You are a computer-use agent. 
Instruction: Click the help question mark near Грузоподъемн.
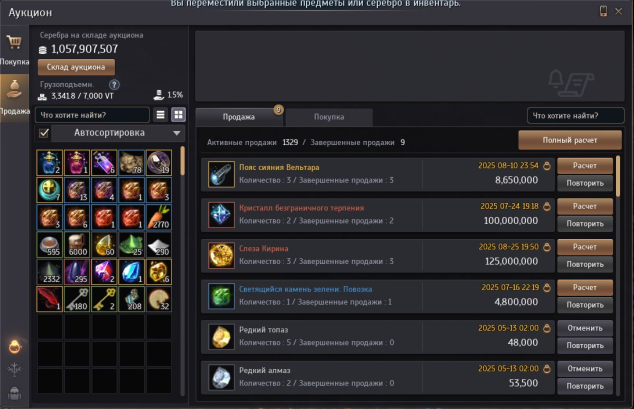click(114, 85)
